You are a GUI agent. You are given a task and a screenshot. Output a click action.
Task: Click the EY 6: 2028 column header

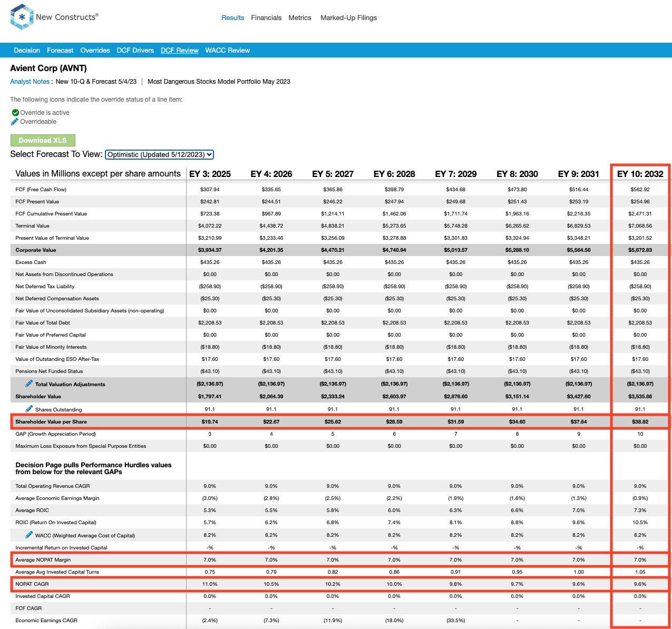click(394, 174)
